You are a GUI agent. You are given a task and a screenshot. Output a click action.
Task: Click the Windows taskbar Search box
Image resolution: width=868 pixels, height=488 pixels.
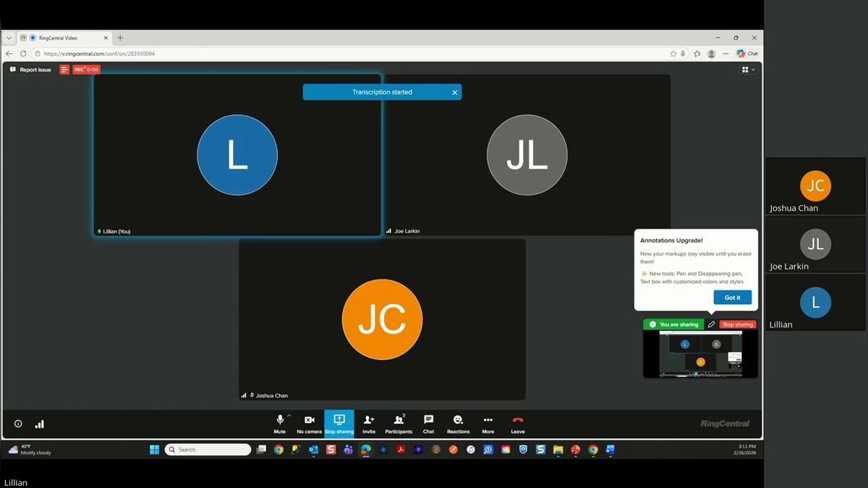(208, 450)
